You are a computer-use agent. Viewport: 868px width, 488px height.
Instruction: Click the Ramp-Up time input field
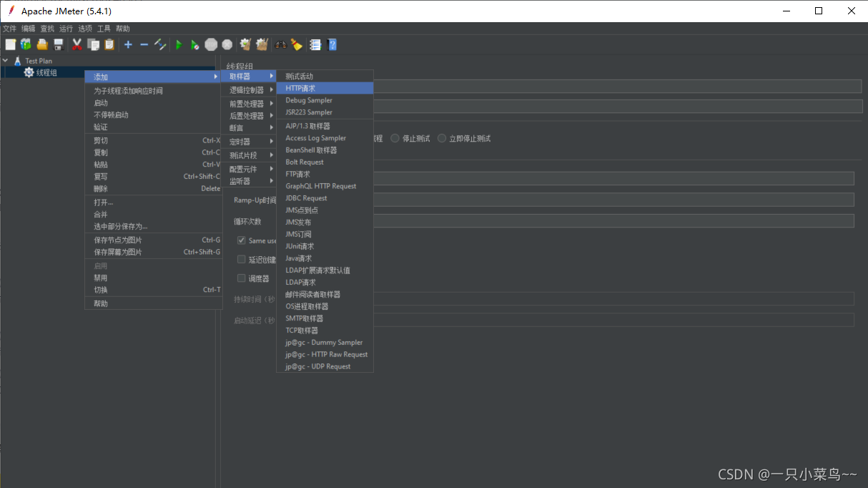click(613, 200)
